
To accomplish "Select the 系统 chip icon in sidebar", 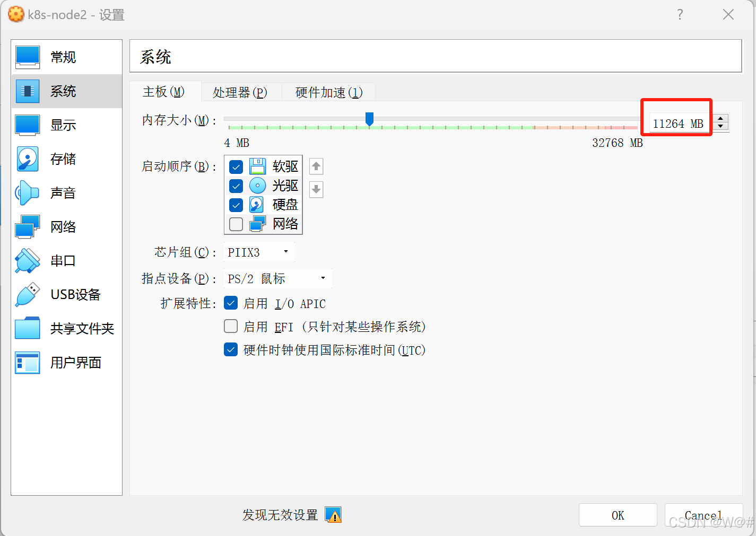I will point(28,91).
